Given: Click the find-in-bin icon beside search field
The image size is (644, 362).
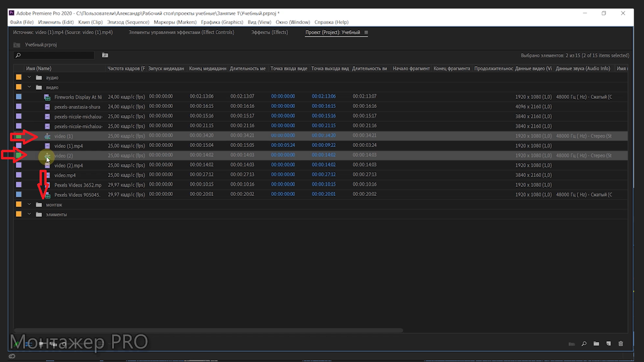Looking at the screenshot, I should tap(105, 55).
